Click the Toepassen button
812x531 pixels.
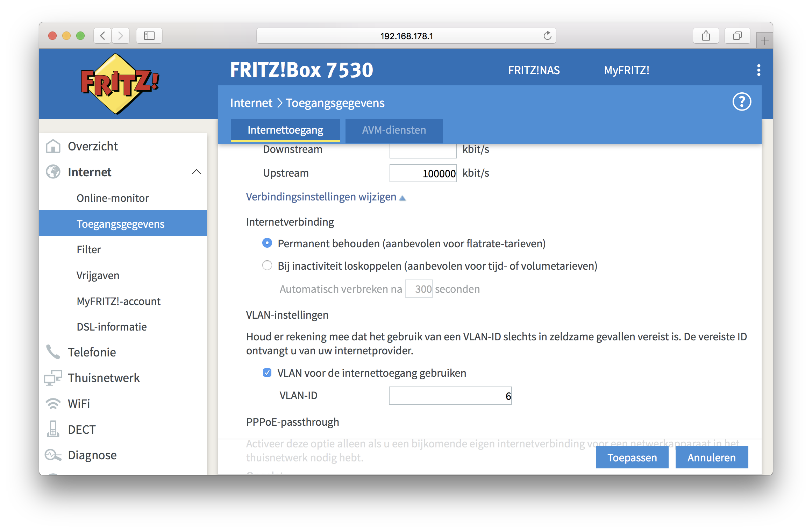(x=632, y=457)
